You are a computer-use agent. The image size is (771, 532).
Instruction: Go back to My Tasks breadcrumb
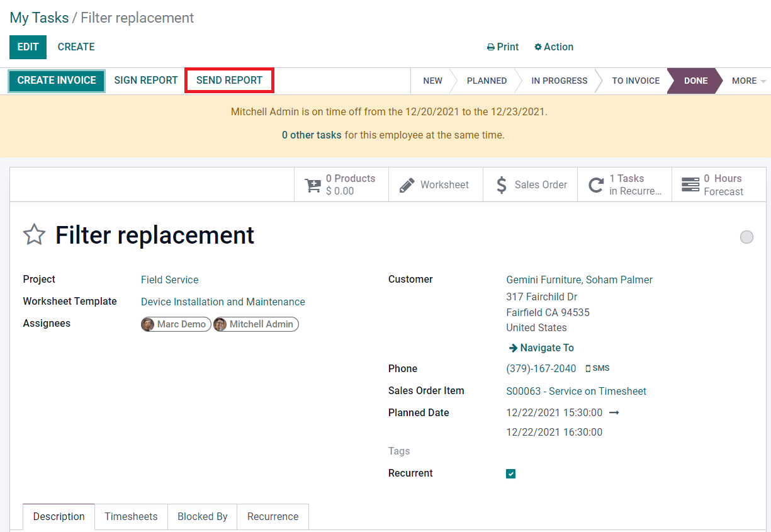point(39,18)
